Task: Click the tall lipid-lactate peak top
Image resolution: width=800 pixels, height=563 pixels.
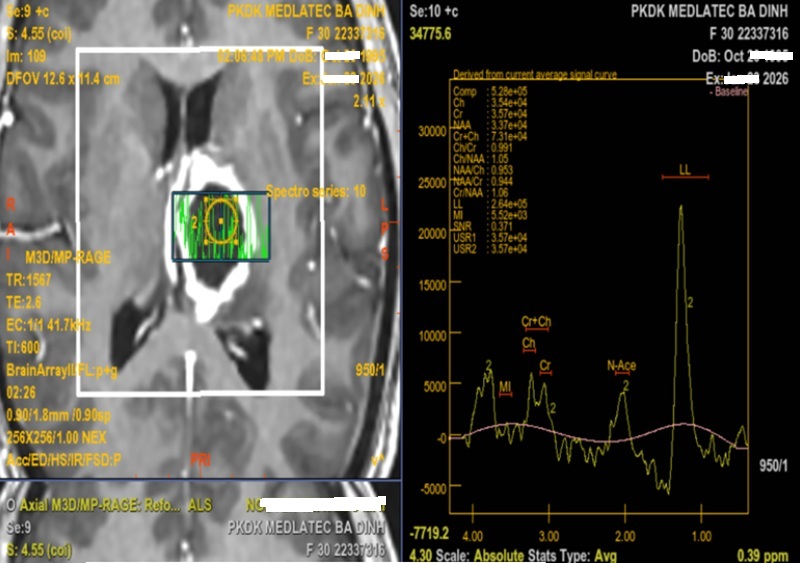Action: pos(681,207)
